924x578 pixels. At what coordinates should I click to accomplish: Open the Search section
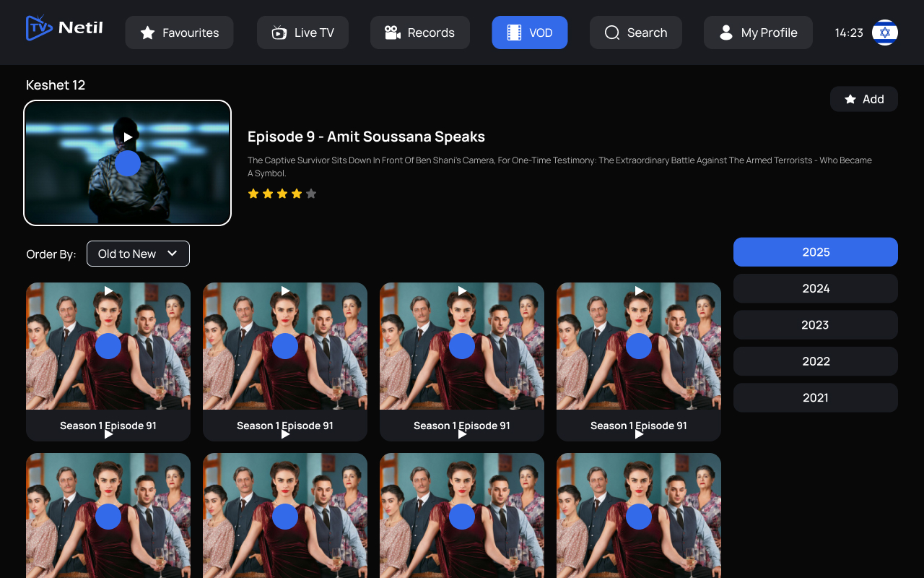click(x=635, y=33)
